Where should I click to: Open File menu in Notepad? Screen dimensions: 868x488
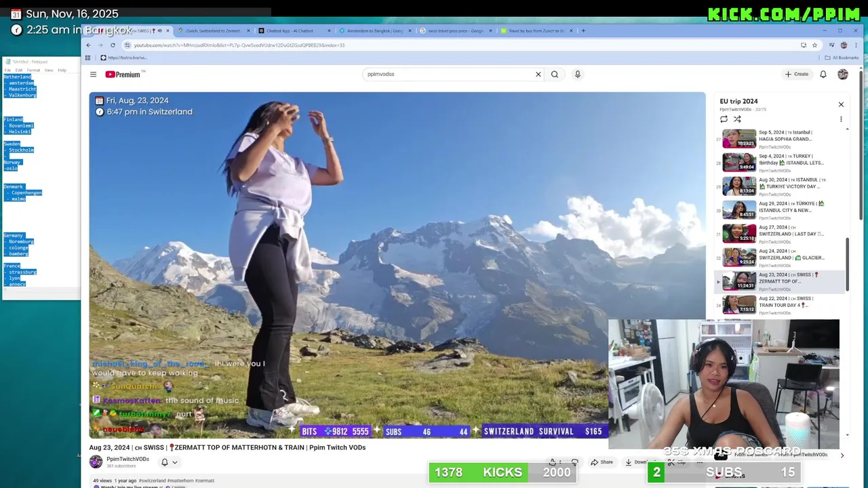point(8,70)
